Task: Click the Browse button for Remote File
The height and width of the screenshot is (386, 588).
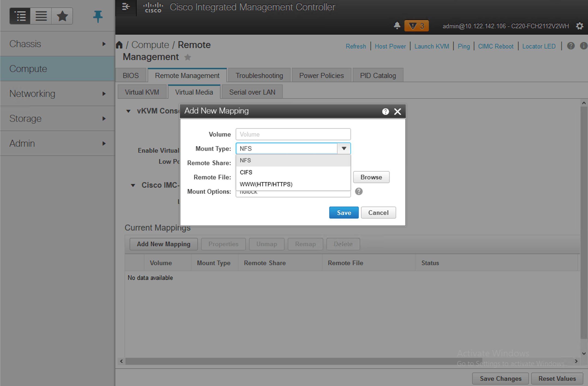Action: coord(371,177)
